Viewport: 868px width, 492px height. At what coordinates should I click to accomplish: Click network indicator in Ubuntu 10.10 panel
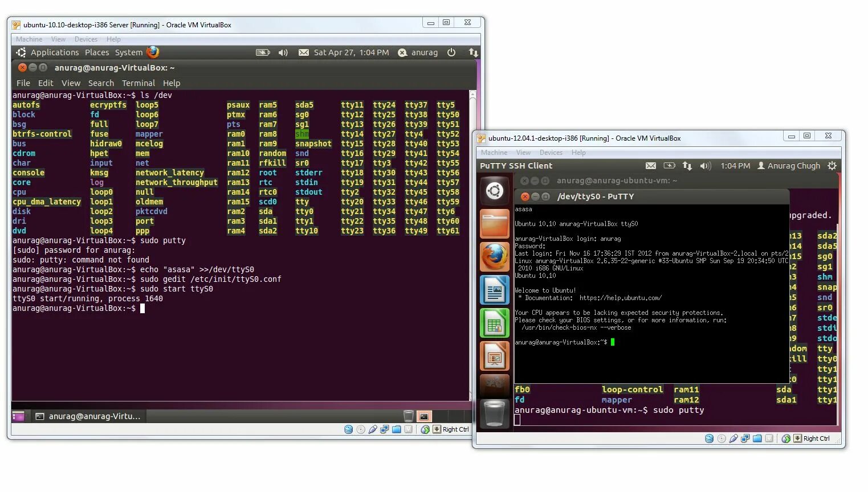point(473,52)
